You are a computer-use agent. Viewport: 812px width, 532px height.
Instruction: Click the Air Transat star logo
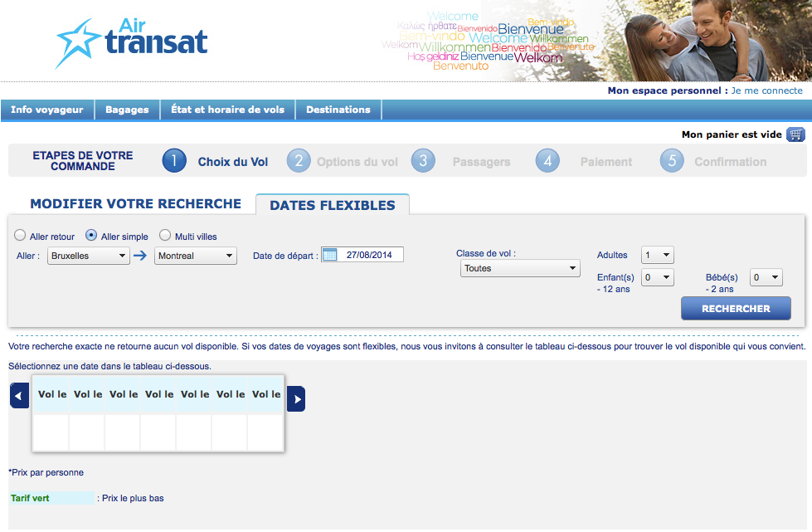pos(78,41)
